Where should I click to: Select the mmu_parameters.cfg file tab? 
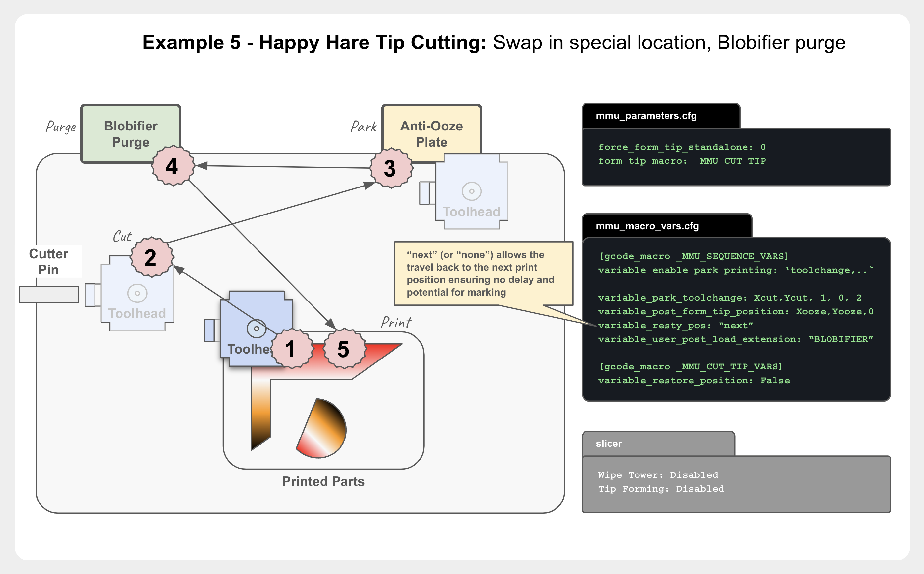pyautogui.click(x=661, y=116)
